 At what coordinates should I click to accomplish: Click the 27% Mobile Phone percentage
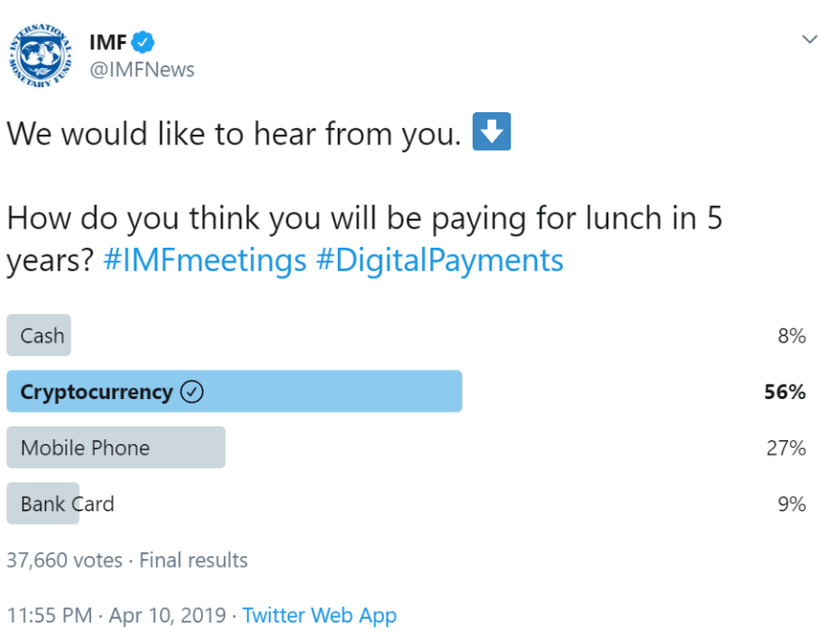coord(785,448)
